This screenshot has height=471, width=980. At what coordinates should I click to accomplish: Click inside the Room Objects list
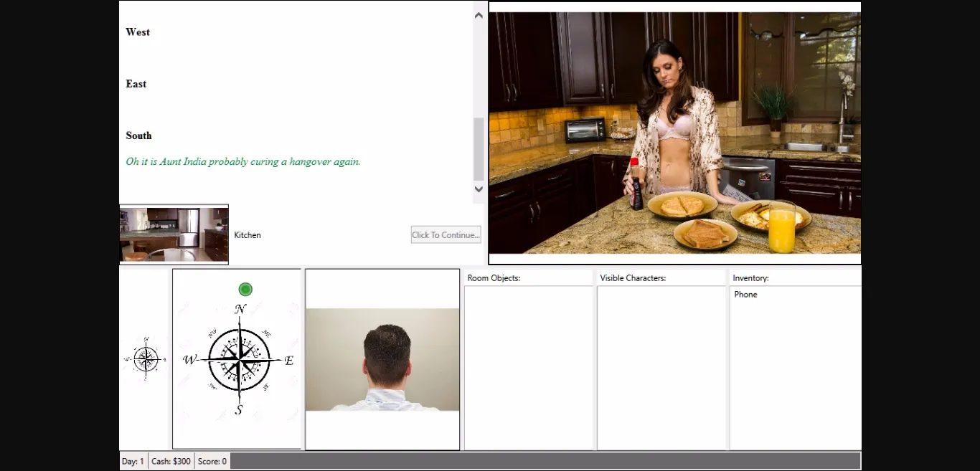pyautogui.click(x=529, y=367)
